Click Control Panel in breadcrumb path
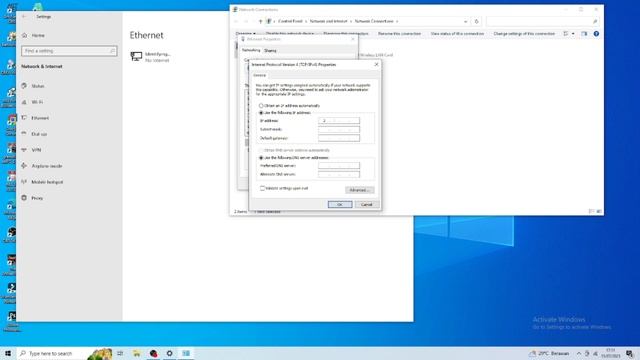Screen dimensions: 640x360 click(x=290, y=21)
